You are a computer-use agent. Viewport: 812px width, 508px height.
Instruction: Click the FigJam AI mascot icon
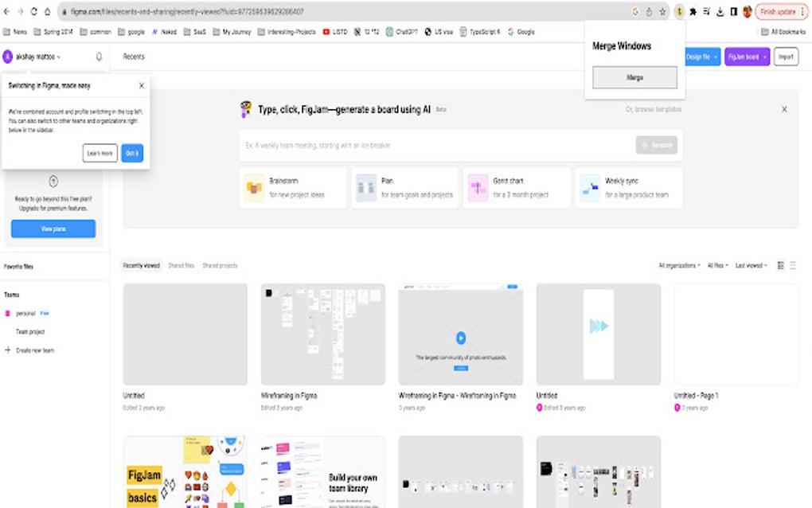246,109
